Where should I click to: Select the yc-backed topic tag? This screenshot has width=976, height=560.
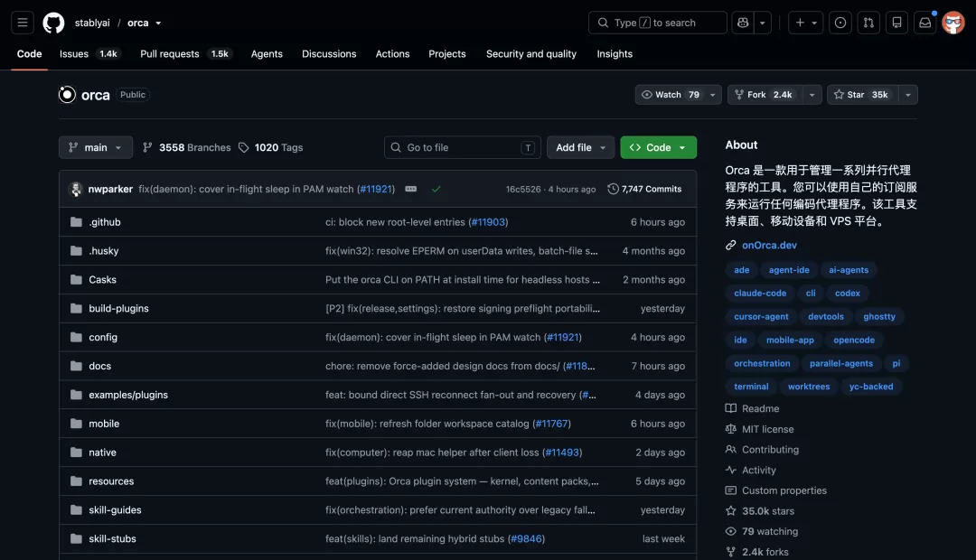pos(871,387)
